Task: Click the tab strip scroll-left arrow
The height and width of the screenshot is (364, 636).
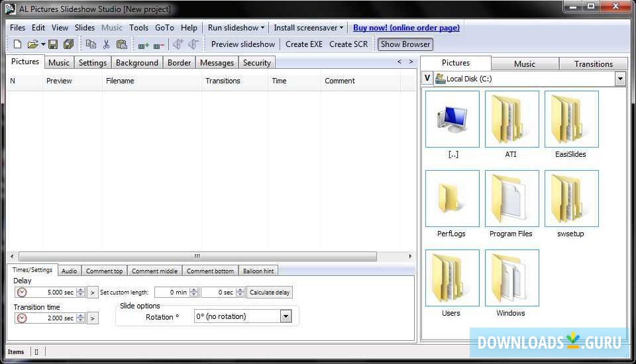Action: [399, 62]
